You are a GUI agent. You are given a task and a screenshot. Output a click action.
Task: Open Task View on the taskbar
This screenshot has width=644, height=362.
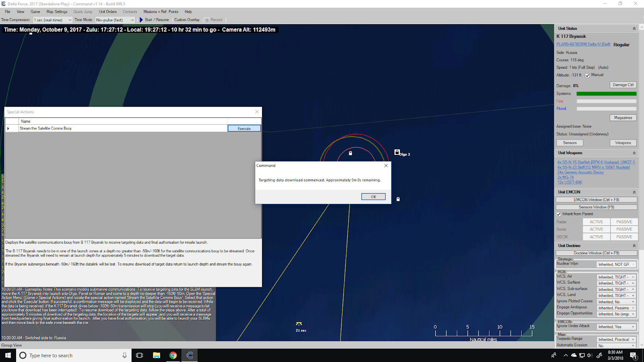[140, 355]
